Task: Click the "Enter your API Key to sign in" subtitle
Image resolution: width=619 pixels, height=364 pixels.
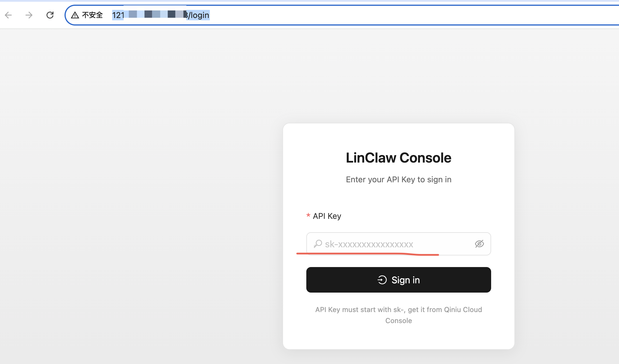Action: [398, 180]
